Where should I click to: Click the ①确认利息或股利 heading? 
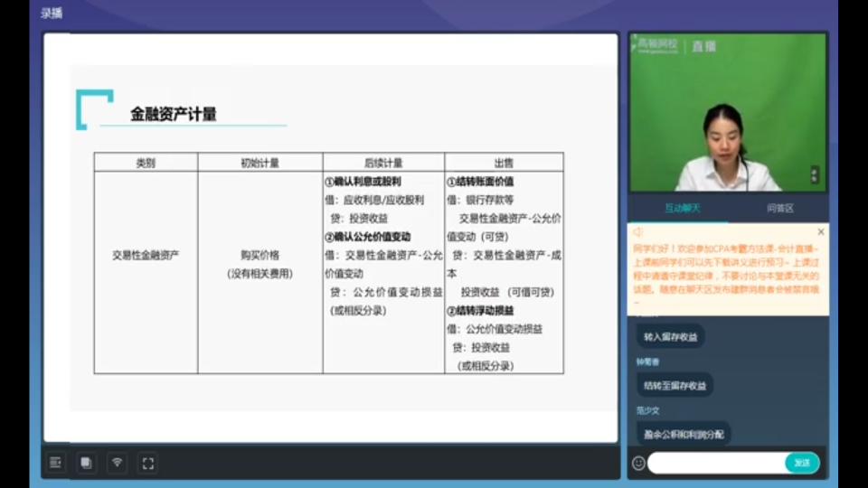[x=363, y=182]
